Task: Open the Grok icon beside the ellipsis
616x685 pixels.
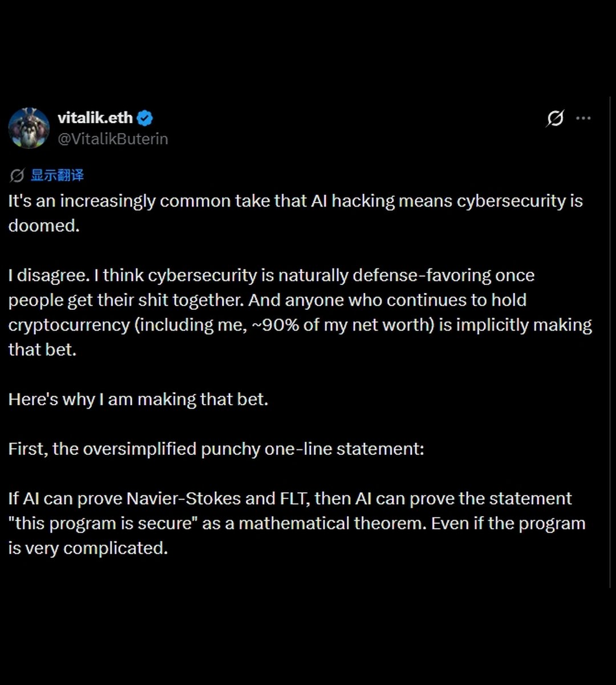Action: point(555,118)
